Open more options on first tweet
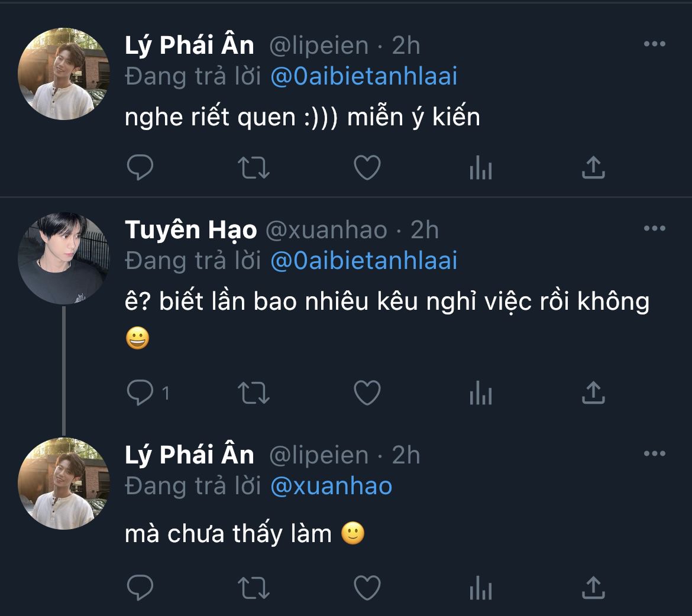Screen dimensions: 692x616 coord(654,44)
